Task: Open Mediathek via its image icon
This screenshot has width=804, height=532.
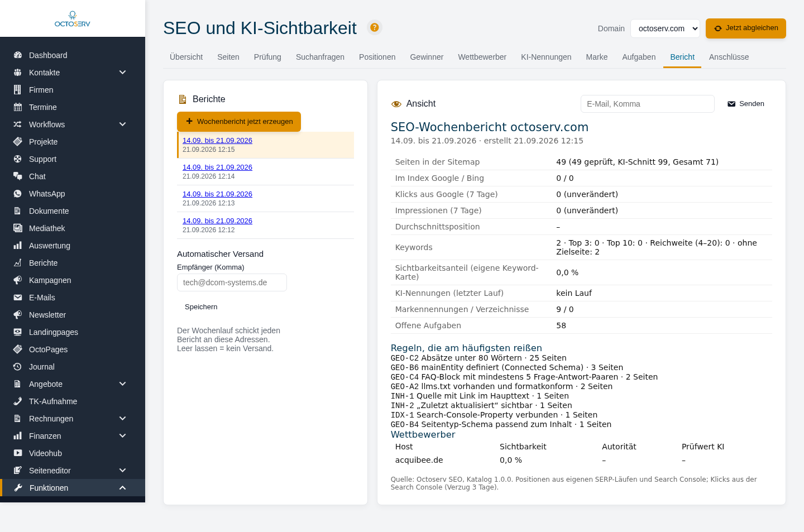Action: [x=18, y=228]
